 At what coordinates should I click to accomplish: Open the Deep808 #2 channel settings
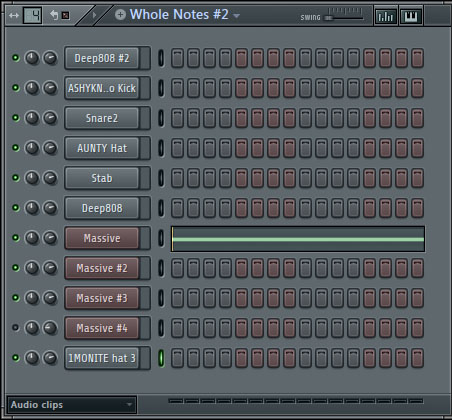pos(102,58)
